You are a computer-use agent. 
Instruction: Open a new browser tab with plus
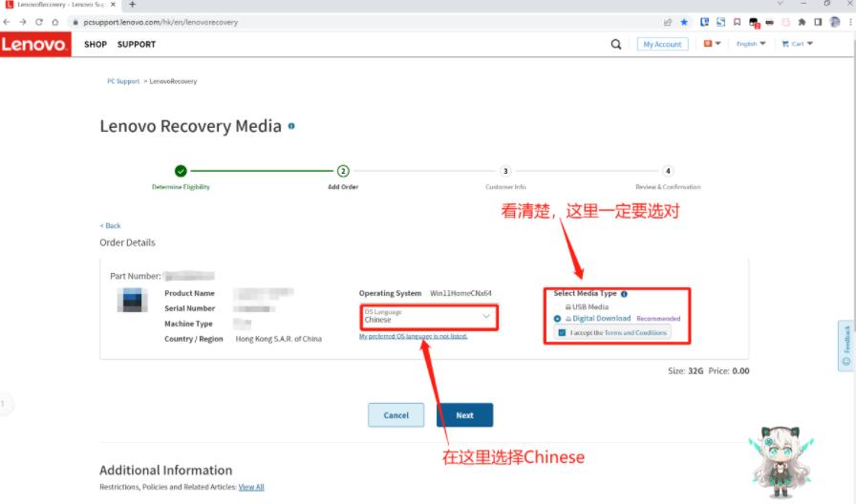pyautogui.click(x=132, y=5)
